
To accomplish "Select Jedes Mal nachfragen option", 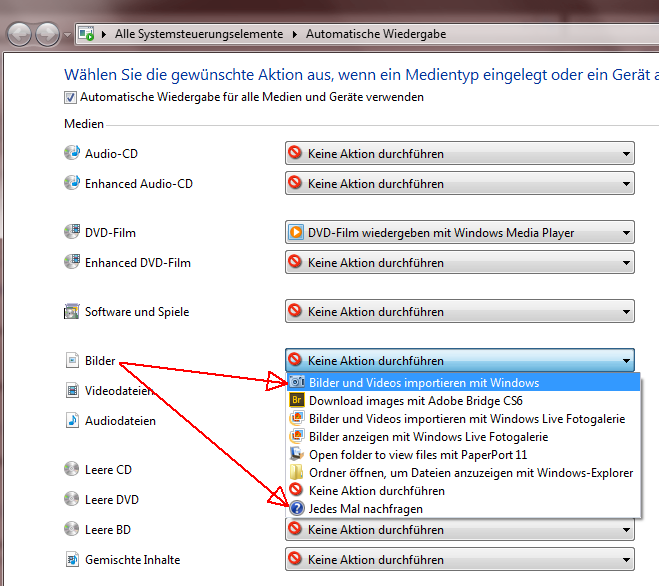I will point(365,509).
